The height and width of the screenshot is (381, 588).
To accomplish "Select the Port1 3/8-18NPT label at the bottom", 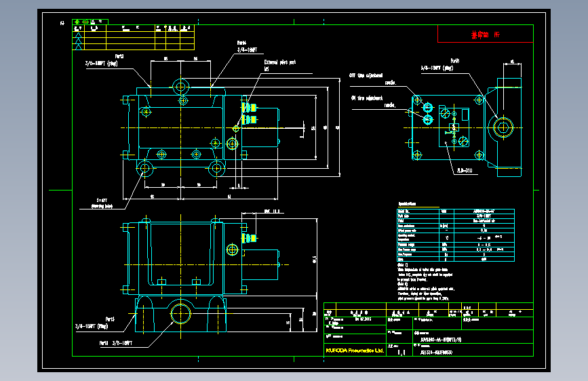I will [x=116, y=343].
